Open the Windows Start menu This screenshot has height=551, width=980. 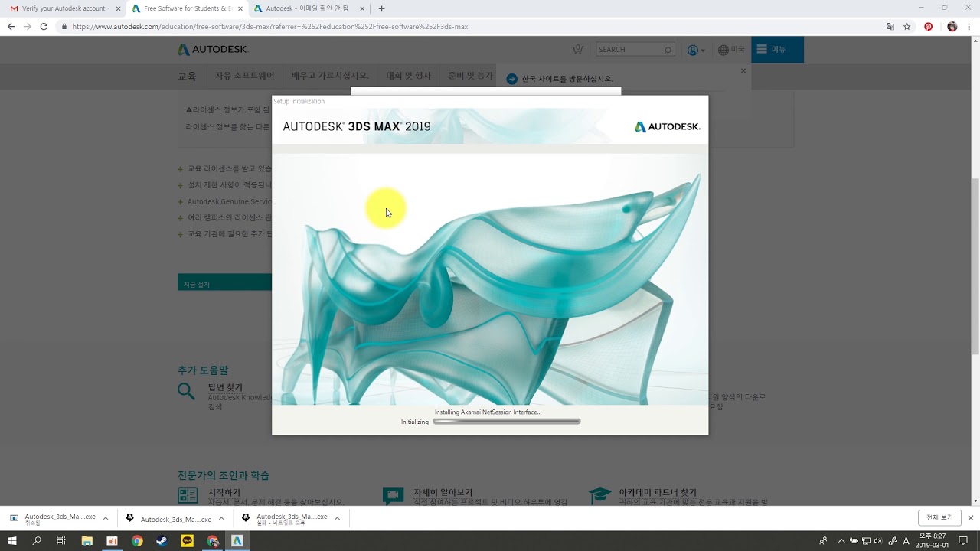[x=12, y=540]
